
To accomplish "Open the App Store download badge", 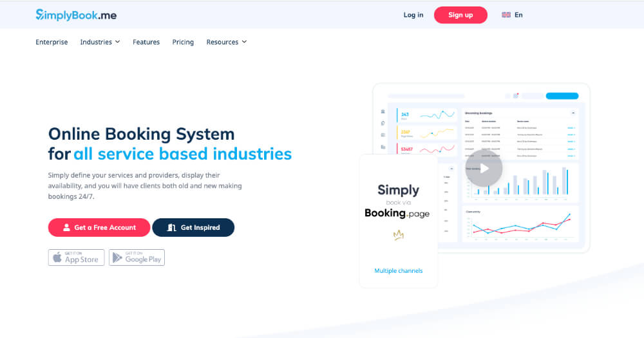I will coord(76,258).
